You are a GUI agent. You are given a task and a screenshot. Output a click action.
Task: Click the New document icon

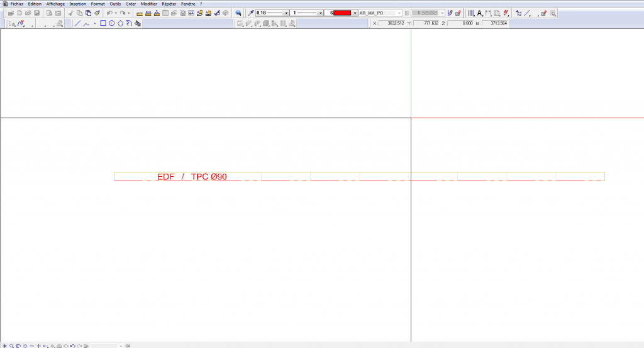[19, 13]
